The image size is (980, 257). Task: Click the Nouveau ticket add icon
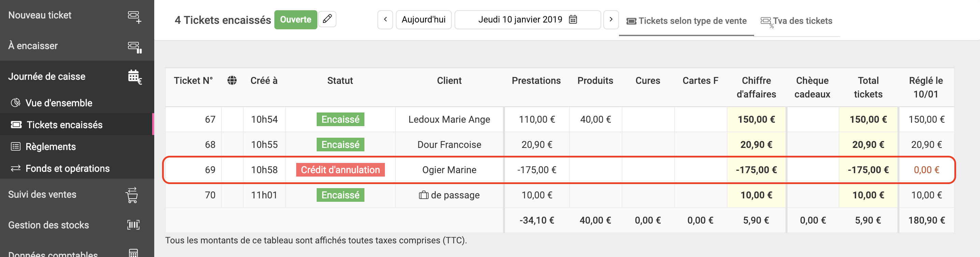coord(134,17)
